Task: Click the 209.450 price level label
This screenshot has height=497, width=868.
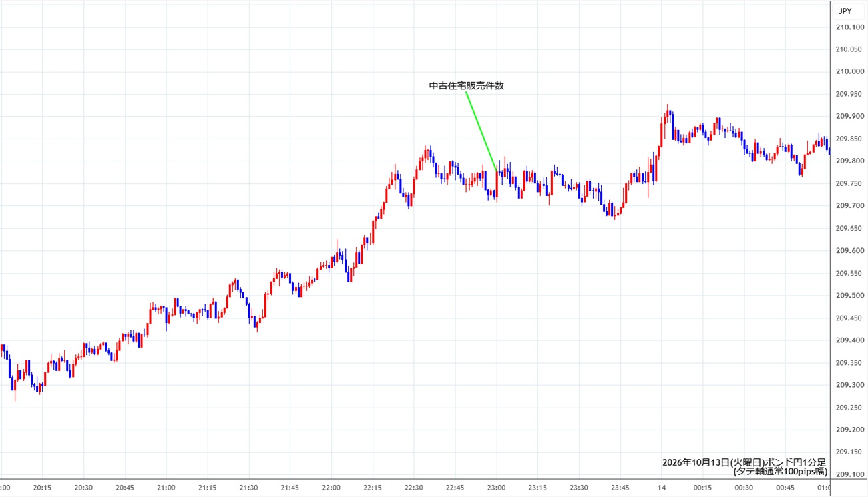Action: [x=849, y=318]
